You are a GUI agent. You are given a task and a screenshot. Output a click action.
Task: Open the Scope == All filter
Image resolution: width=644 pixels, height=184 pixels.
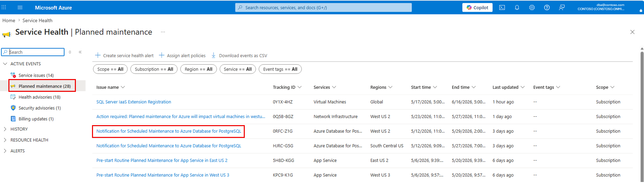(x=110, y=69)
